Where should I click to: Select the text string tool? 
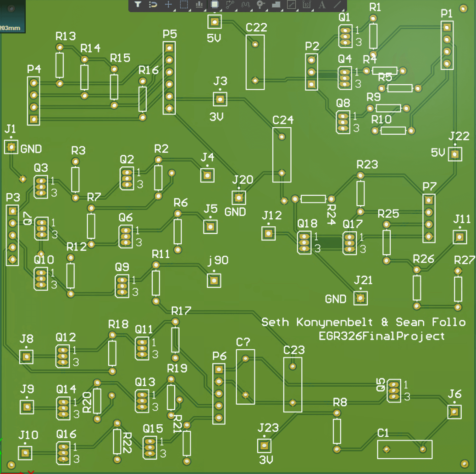tap(322, 5)
